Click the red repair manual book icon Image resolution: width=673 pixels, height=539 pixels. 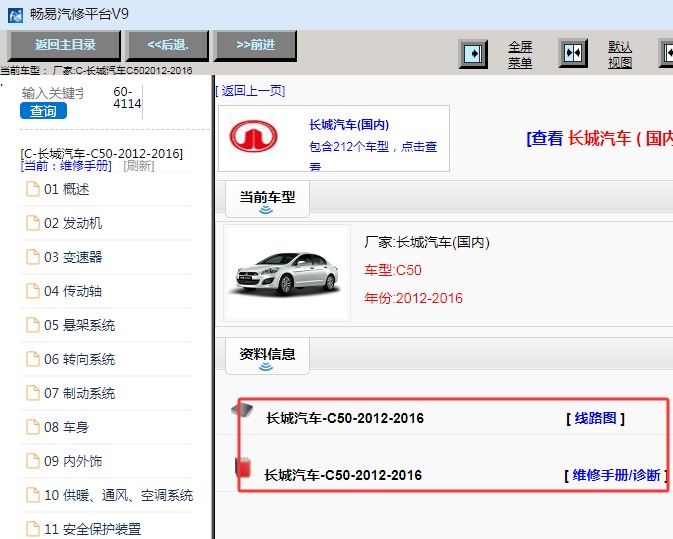(x=243, y=467)
